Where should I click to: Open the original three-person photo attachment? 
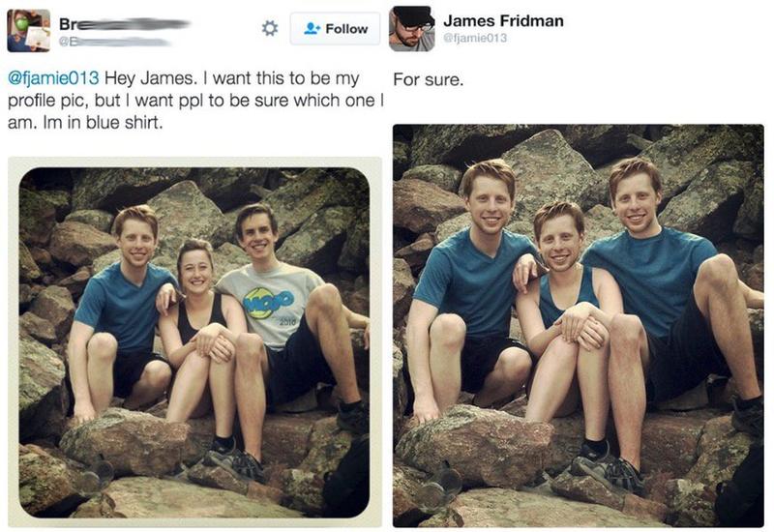pos(194,342)
